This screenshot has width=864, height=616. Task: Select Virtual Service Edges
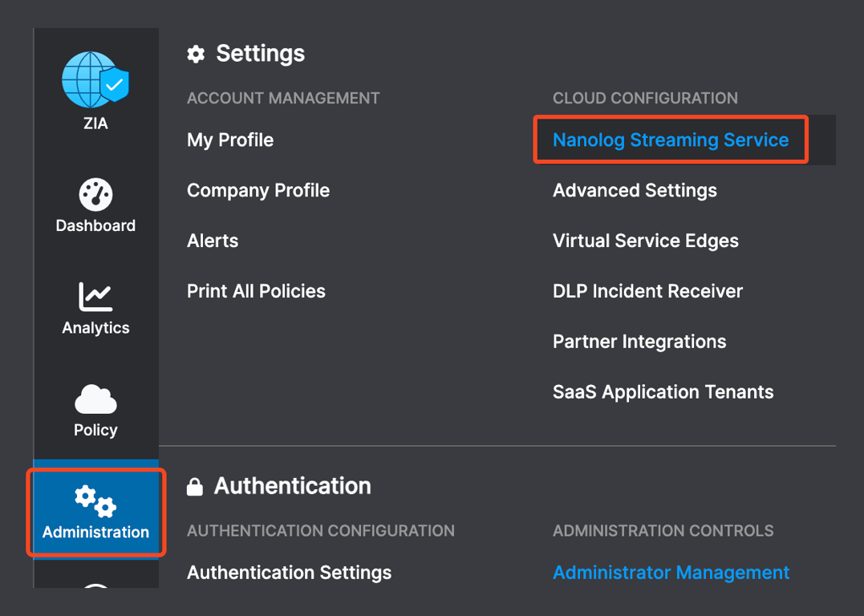click(646, 241)
